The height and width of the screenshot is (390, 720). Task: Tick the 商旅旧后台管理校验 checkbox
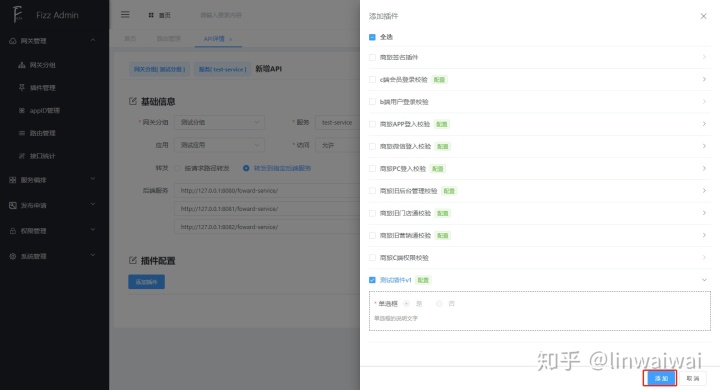[x=372, y=191]
